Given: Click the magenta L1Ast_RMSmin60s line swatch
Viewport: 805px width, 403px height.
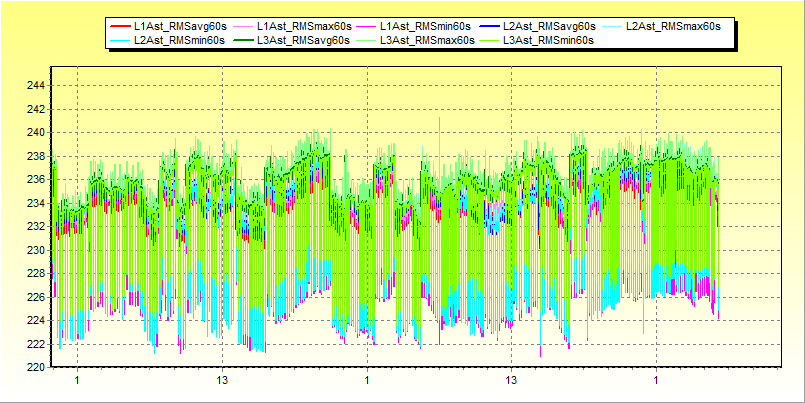Looking at the screenshot, I should tap(366, 25).
